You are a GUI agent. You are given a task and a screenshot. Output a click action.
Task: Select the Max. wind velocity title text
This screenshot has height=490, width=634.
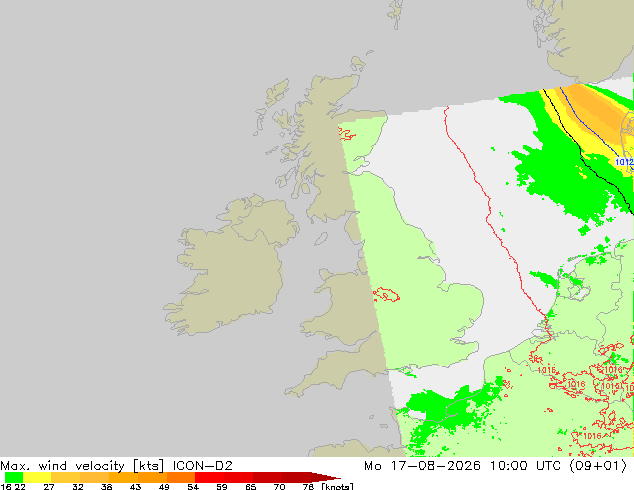click(62, 466)
